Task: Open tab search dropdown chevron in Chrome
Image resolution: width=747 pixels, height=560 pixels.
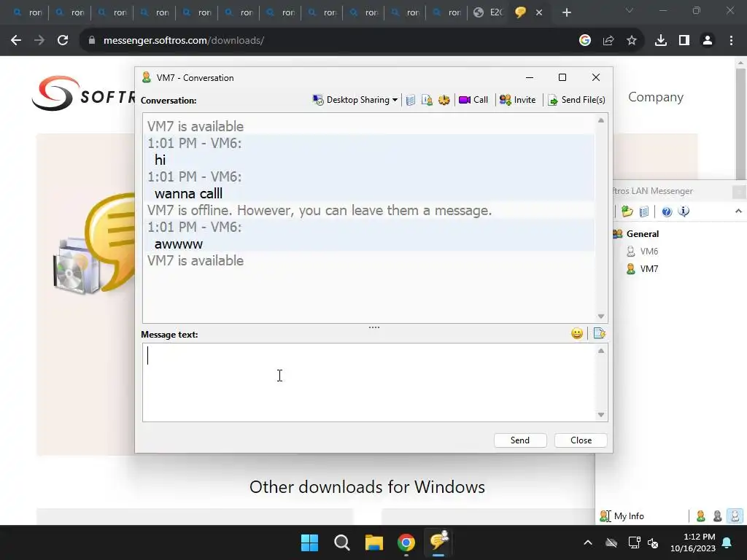Action: point(630,10)
